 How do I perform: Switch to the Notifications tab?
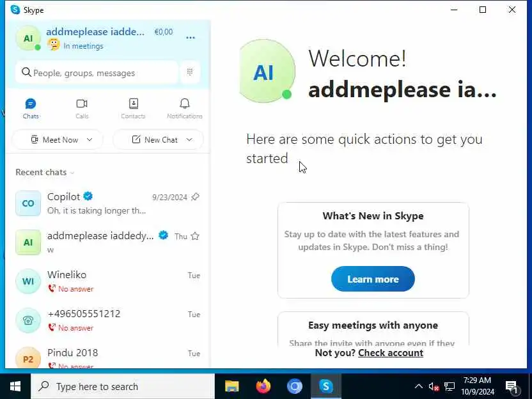(x=185, y=109)
